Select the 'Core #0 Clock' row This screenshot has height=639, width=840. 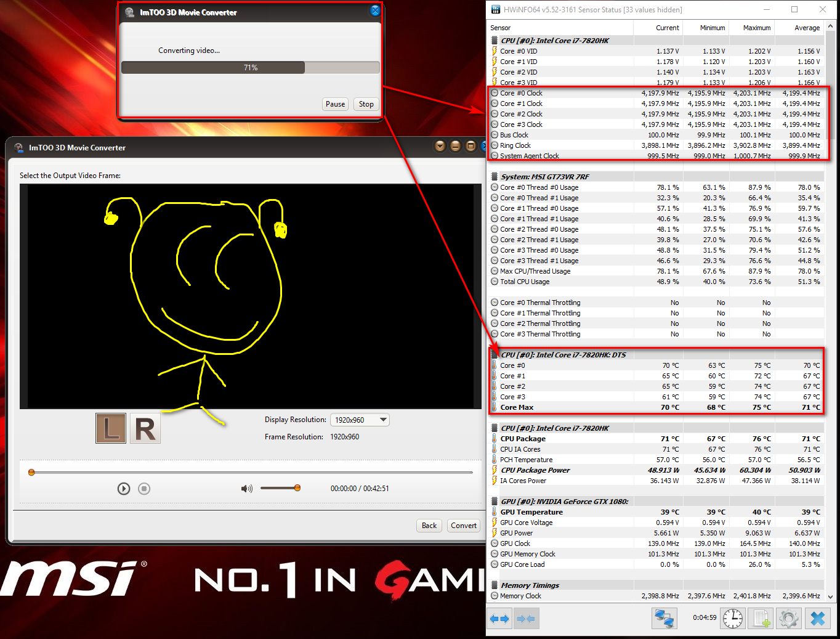click(656, 93)
